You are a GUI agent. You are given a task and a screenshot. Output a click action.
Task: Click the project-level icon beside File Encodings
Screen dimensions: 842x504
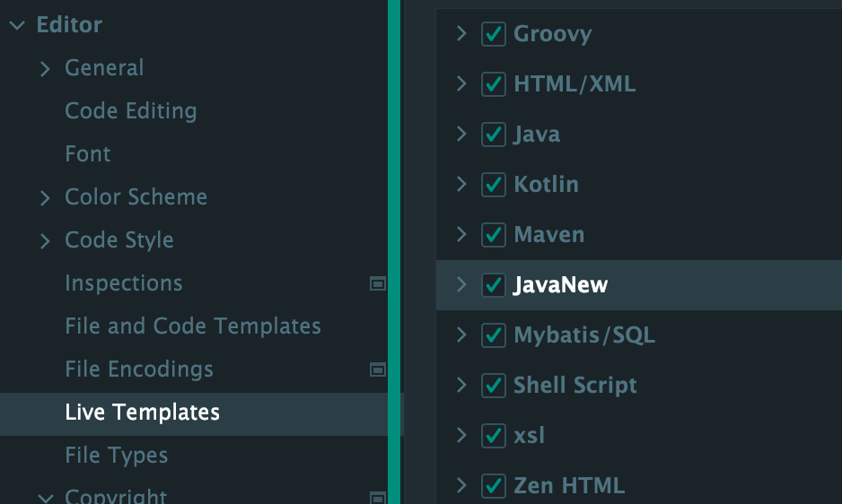click(378, 369)
